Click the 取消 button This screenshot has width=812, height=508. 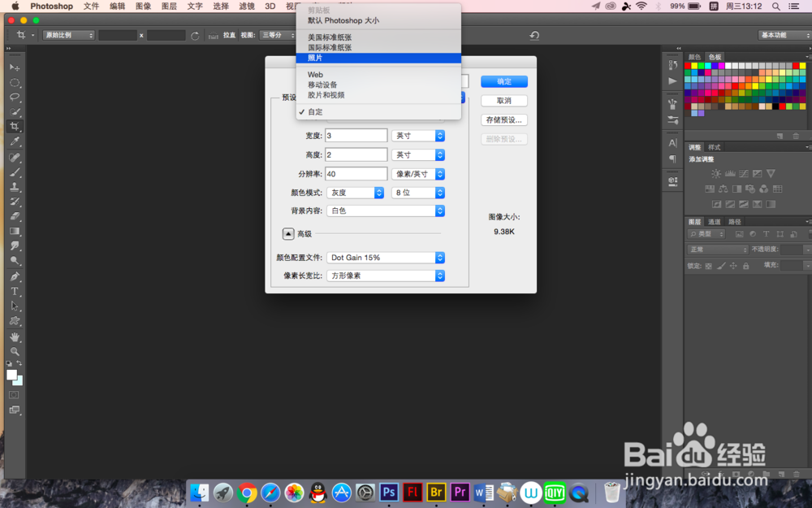click(x=504, y=101)
